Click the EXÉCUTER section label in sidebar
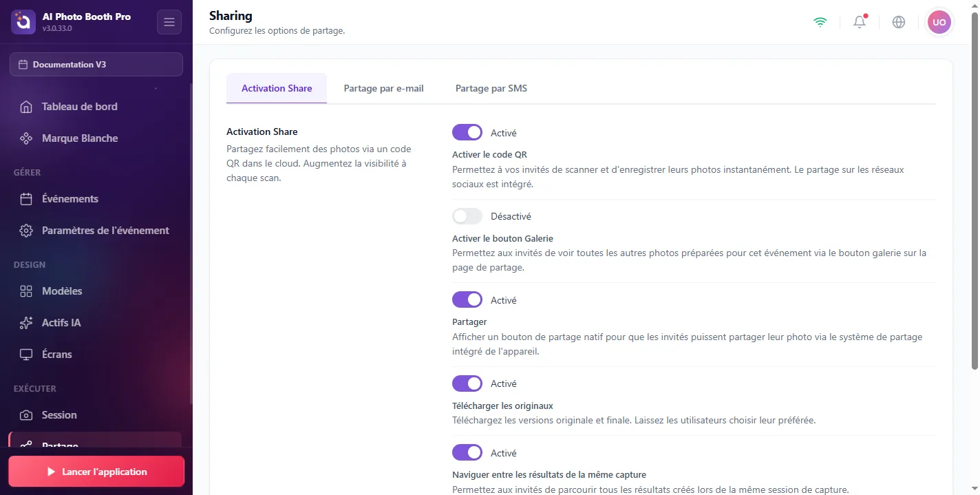This screenshot has width=980, height=495. click(35, 388)
